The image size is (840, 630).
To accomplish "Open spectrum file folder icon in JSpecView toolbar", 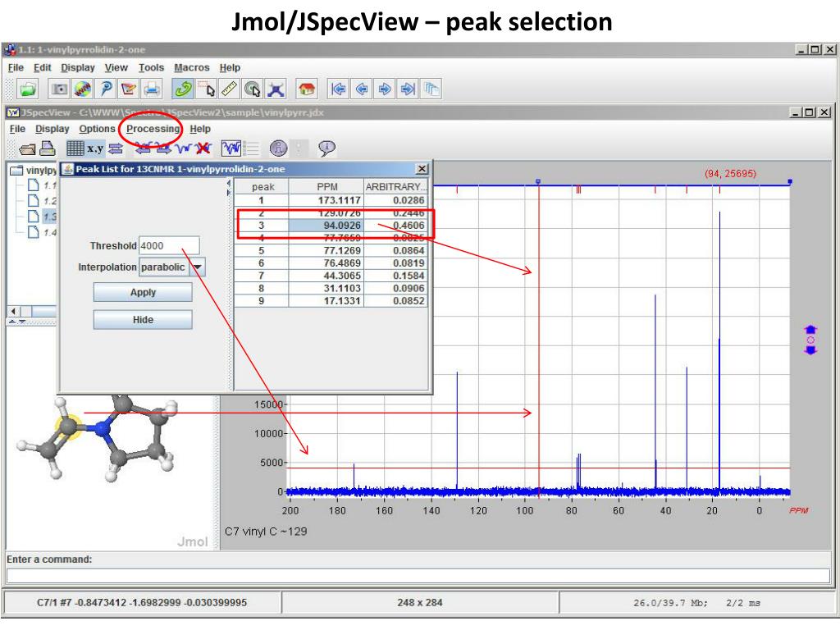I will point(27,148).
